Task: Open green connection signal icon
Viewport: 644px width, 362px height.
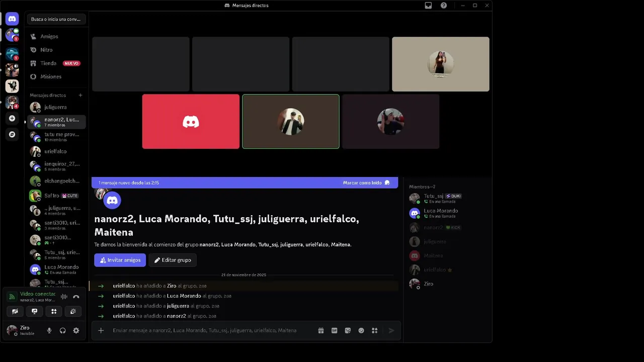Action: click(x=12, y=297)
